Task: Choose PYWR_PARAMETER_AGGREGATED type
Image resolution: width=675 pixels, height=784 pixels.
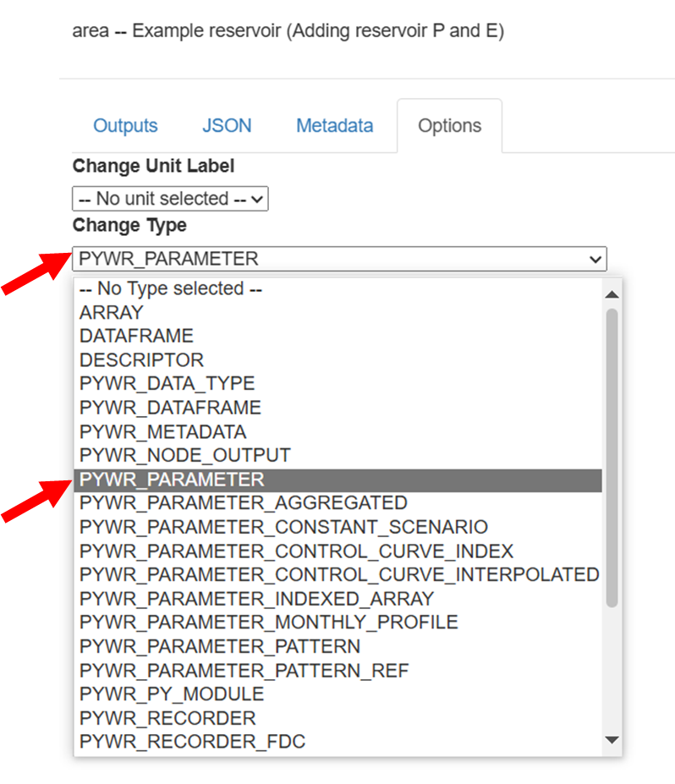Action: pos(243,503)
